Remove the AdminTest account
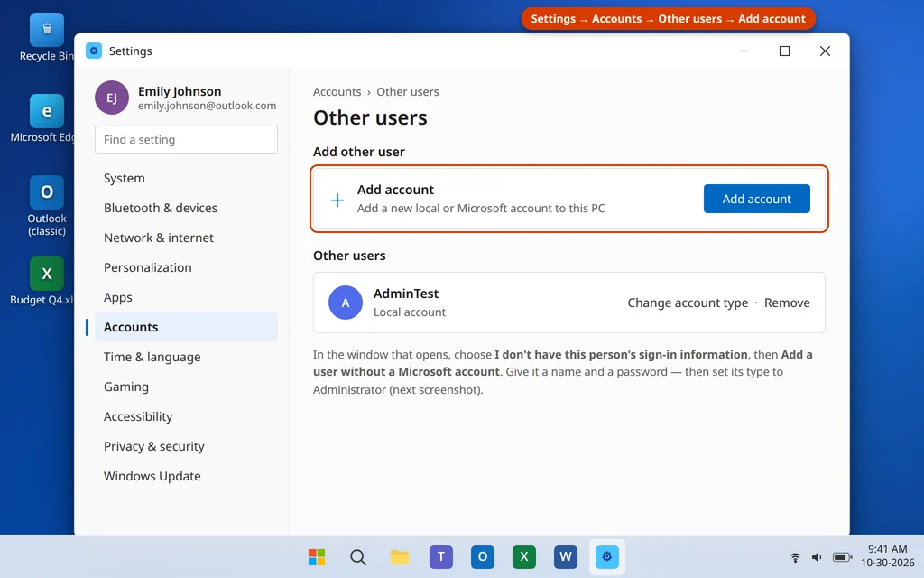The height and width of the screenshot is (578, 924). point(787,303)
